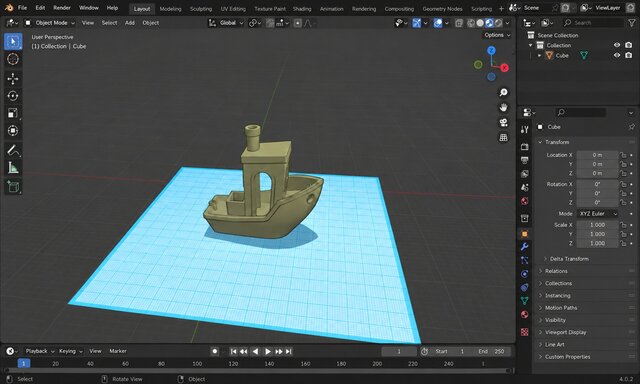This screenshot has width=640, height=384.
Task: Activate the Cursor tool
Action: pos(13,59)
